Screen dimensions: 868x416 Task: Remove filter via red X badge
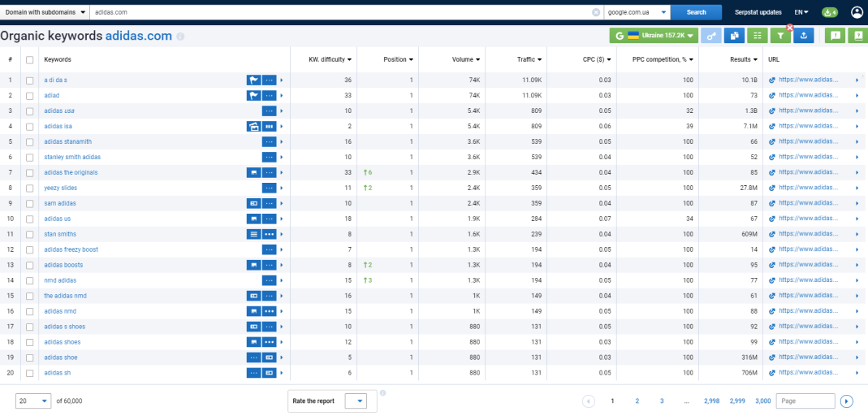pyautogui.click(x=790, y=27)
